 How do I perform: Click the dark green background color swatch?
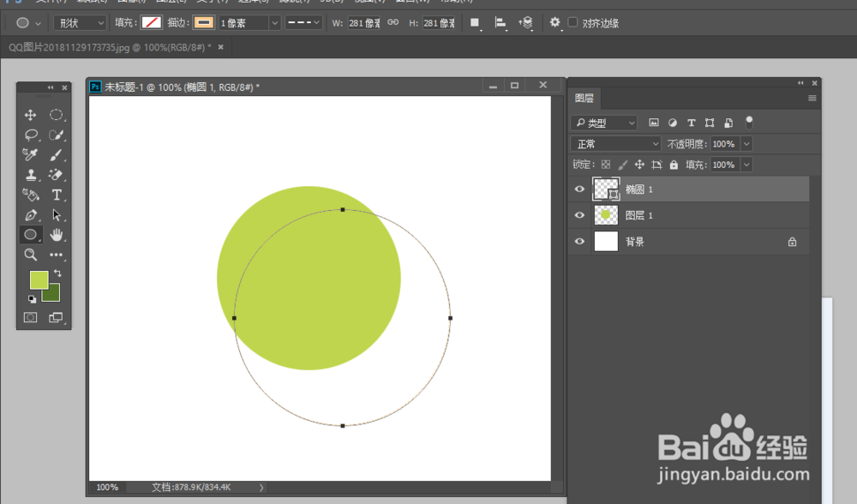click(x=52, y=294)
